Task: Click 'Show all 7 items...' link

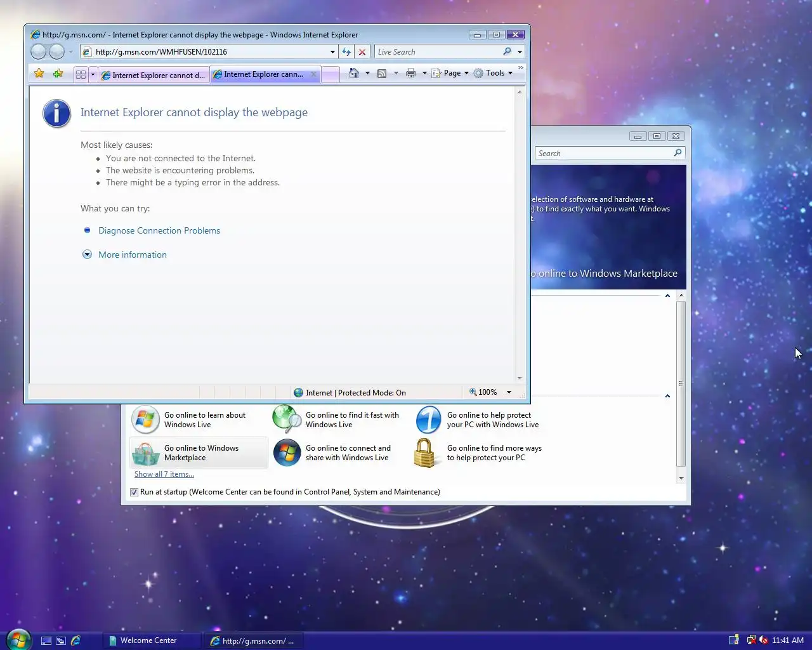Action: (164, 474)
